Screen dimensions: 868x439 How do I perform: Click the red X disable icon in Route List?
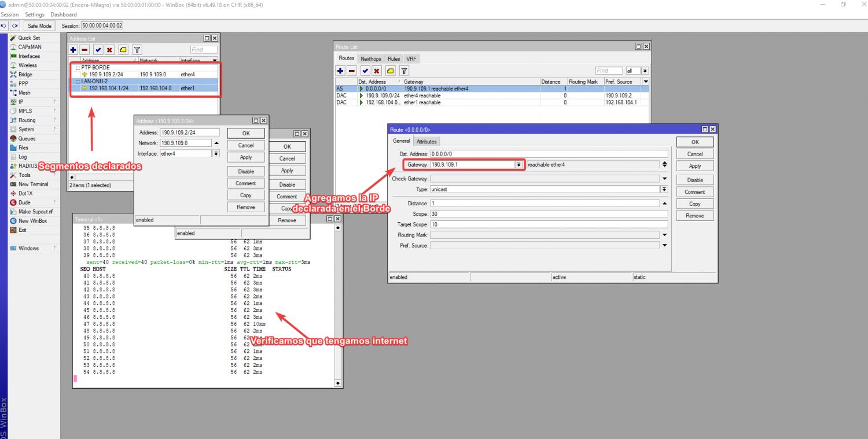click(376, 71)
